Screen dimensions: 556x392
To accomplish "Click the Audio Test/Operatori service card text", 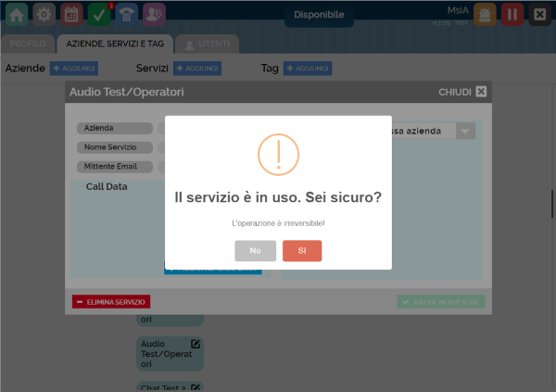I will tap(166, 354).
